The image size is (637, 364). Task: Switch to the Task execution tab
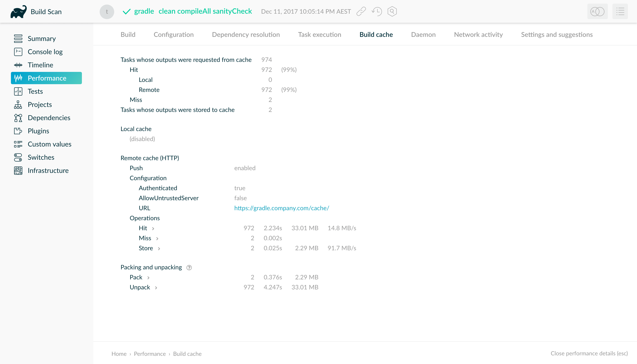(319, 35)
